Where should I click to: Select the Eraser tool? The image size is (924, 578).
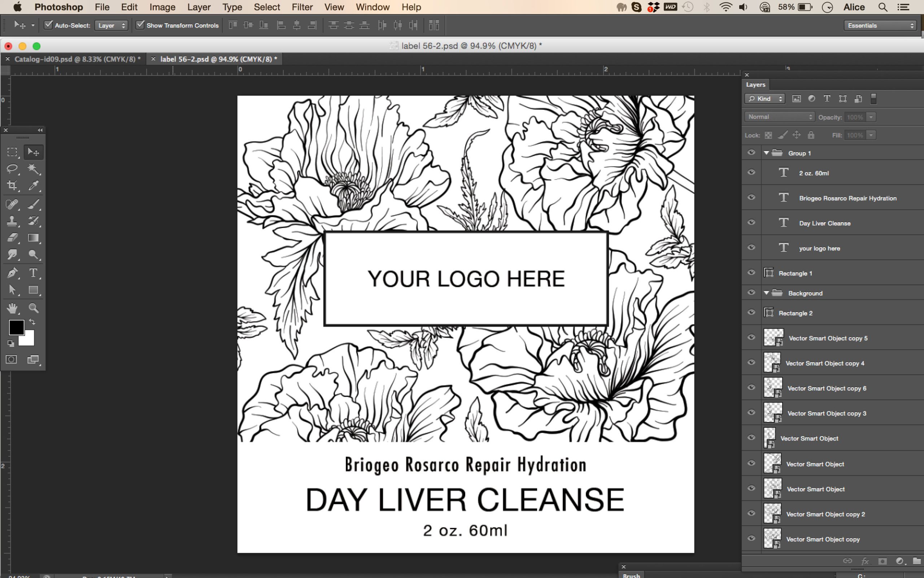[12, 238]
